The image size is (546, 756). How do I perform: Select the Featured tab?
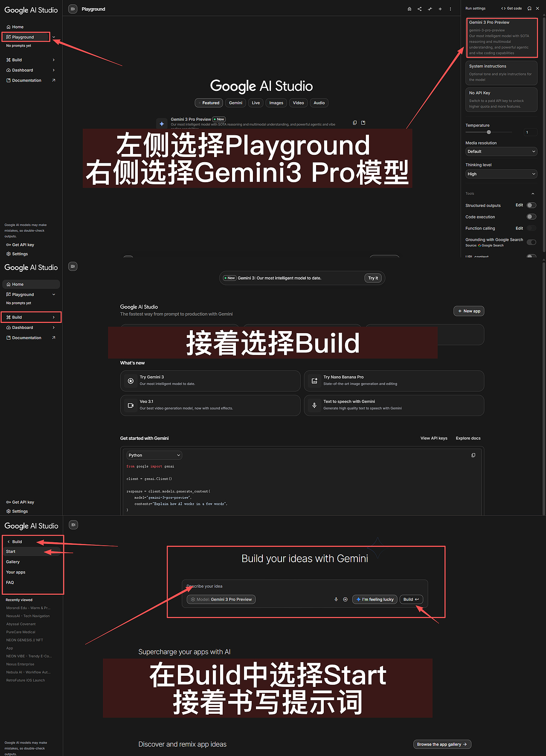click(209, 103)
